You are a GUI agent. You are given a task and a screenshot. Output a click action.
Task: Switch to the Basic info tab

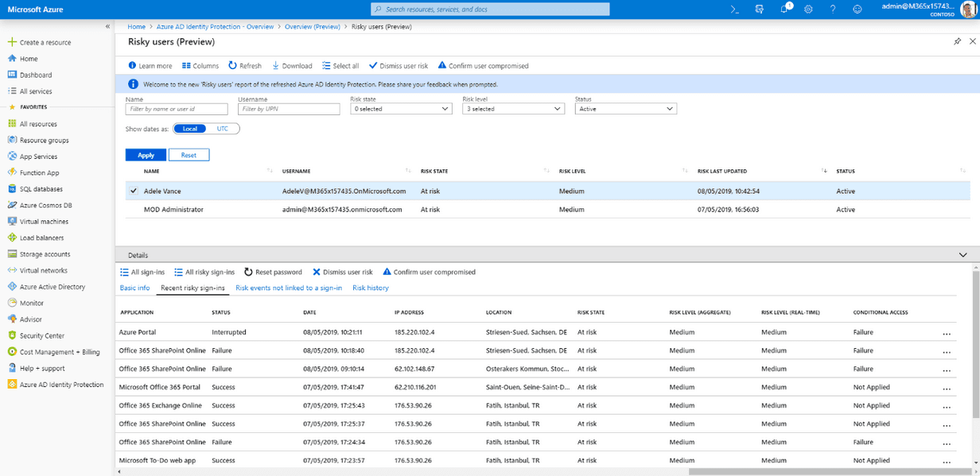(x=134, y=288)
